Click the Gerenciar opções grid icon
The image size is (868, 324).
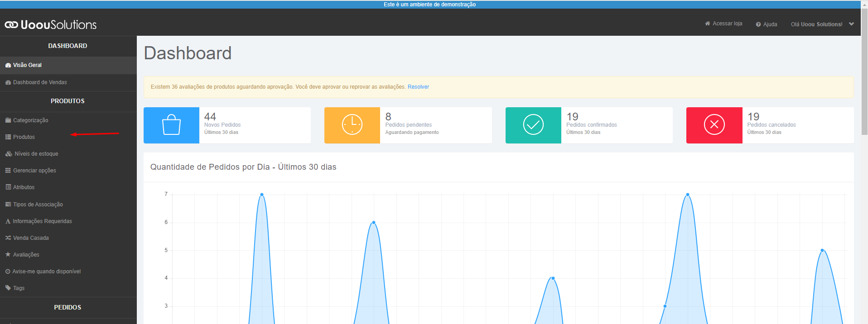point(8,171)
